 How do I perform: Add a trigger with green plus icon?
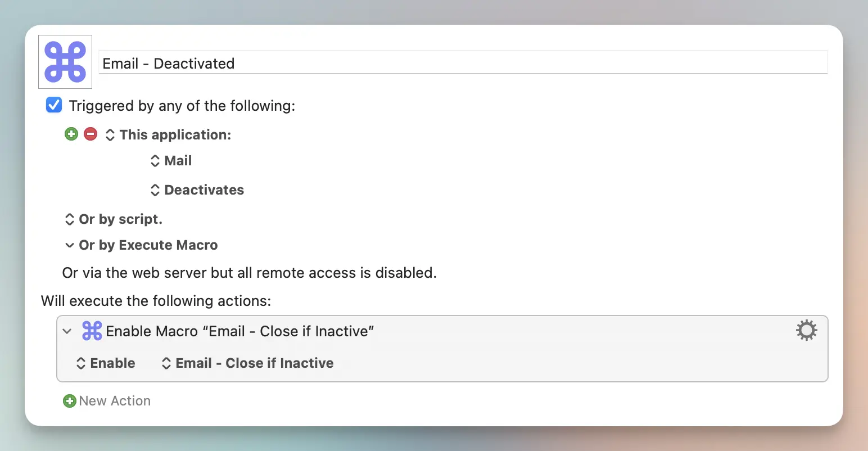[71, 134]
